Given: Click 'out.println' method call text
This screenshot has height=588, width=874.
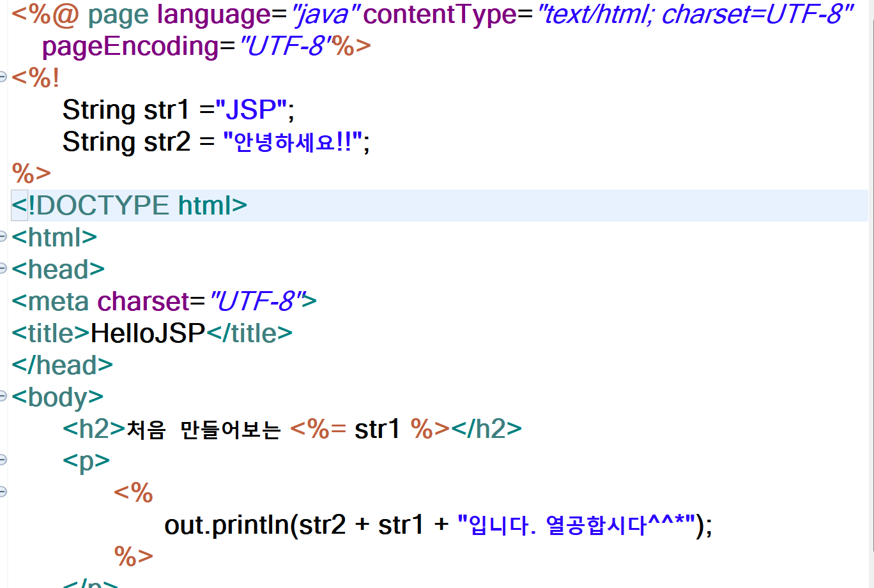Looking at the screenshot, I should tap(227, 525).
